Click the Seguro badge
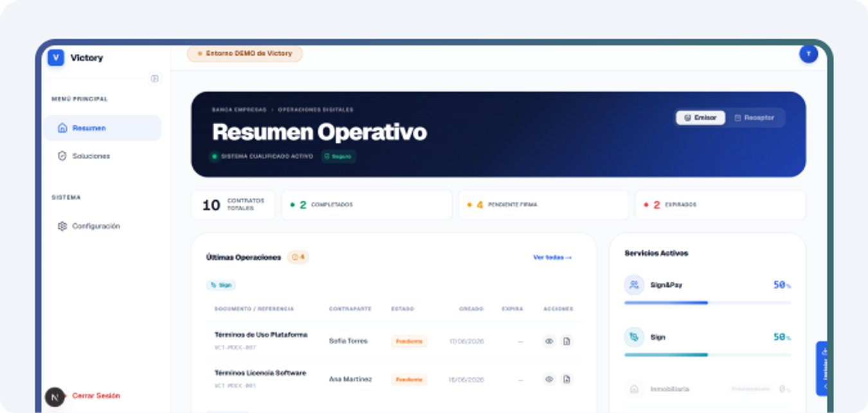 tap(338, 156)
